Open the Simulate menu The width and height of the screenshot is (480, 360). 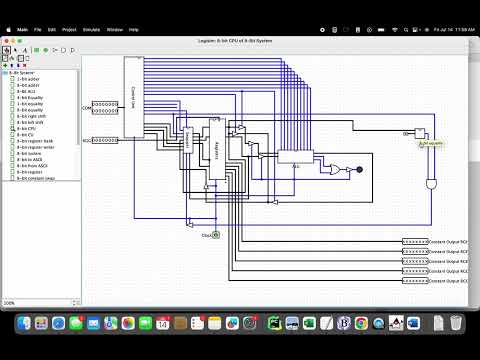pyautogui.click(x=91, y=30)
